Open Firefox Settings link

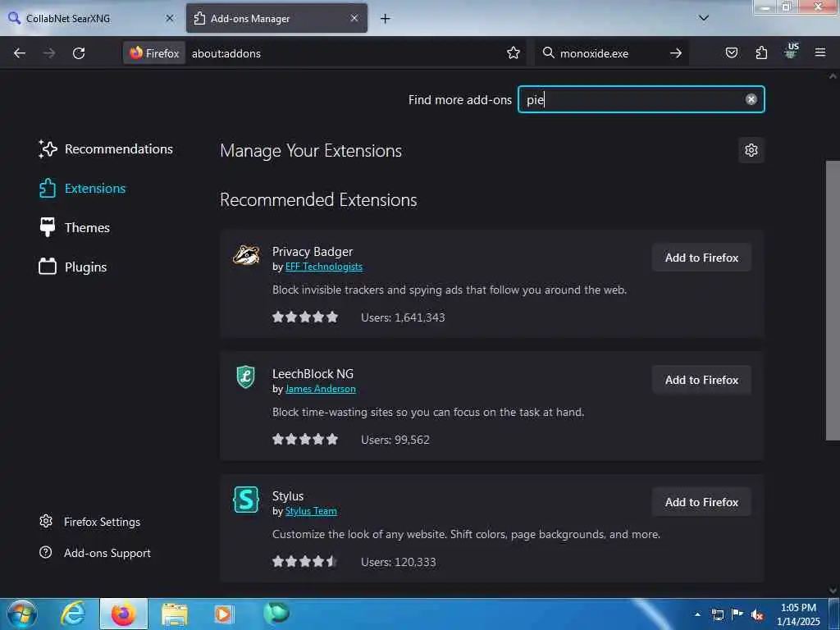click(x=90, y=522)
